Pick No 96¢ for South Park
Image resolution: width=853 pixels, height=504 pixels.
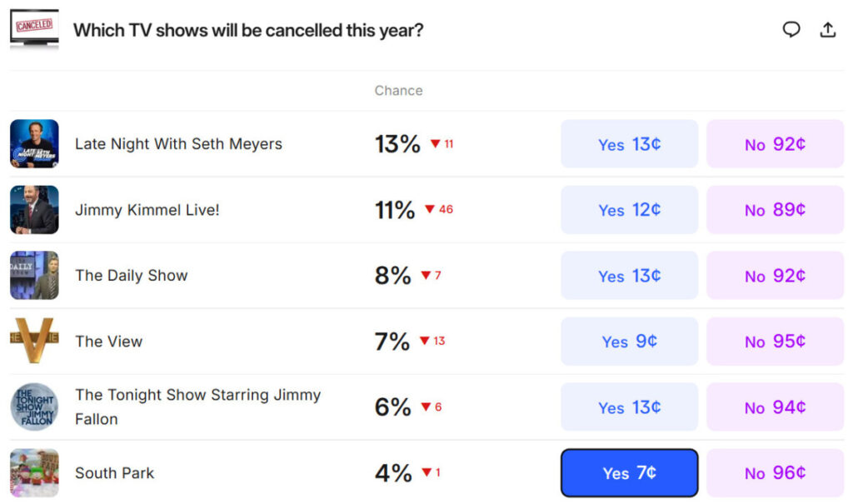coord(775,473)
